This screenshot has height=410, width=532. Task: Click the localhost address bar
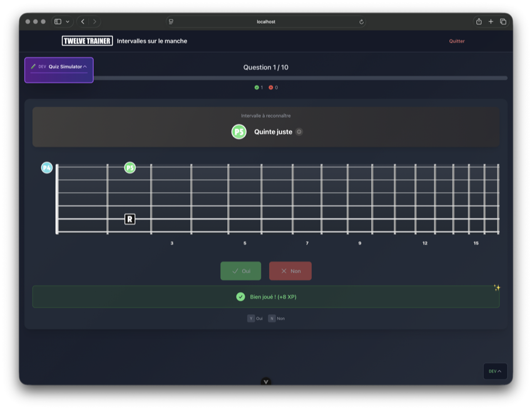point(266,22)
